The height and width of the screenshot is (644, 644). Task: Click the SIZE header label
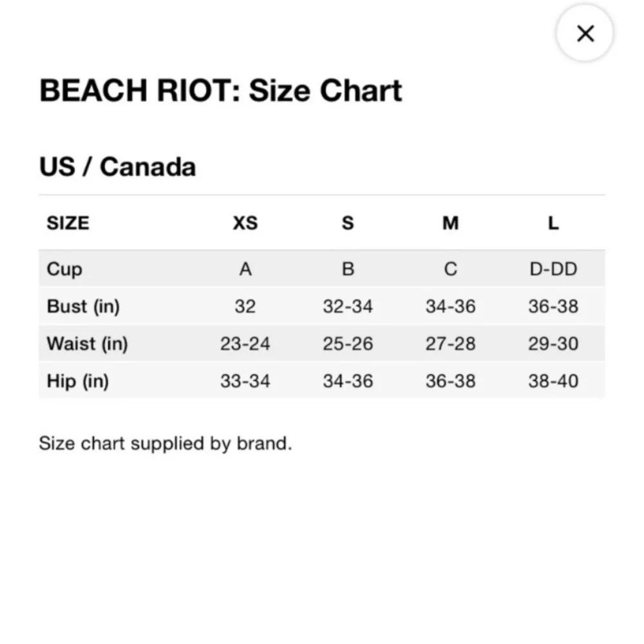(68, 223)
